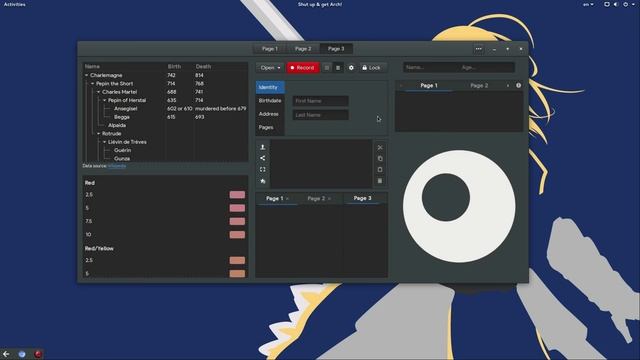
Task: Collapse the Rotrude tree row
Action: [99, 134]
